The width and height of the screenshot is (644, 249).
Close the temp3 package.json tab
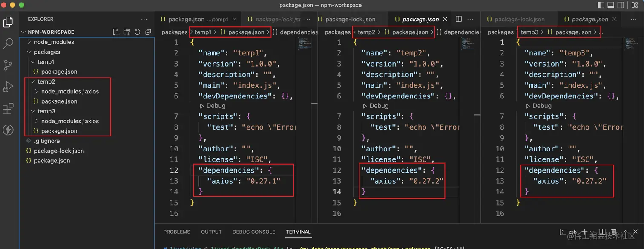point(615,19)
